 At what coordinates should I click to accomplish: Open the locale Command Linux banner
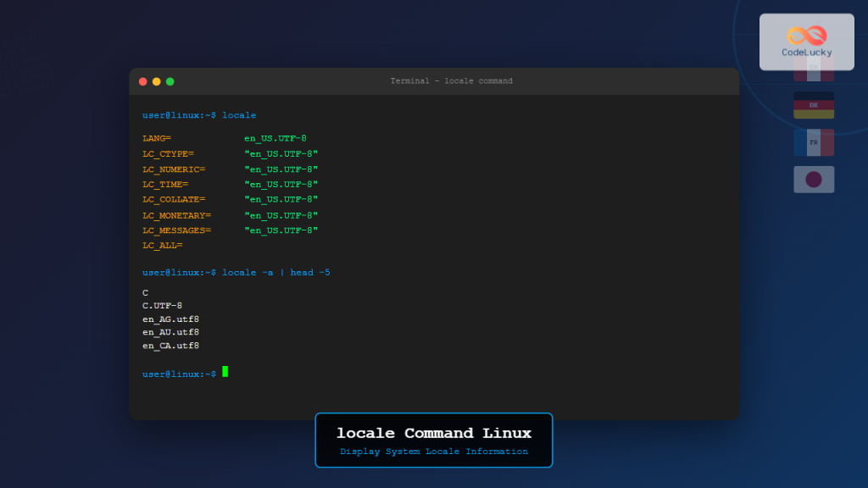tap(434, 433)
